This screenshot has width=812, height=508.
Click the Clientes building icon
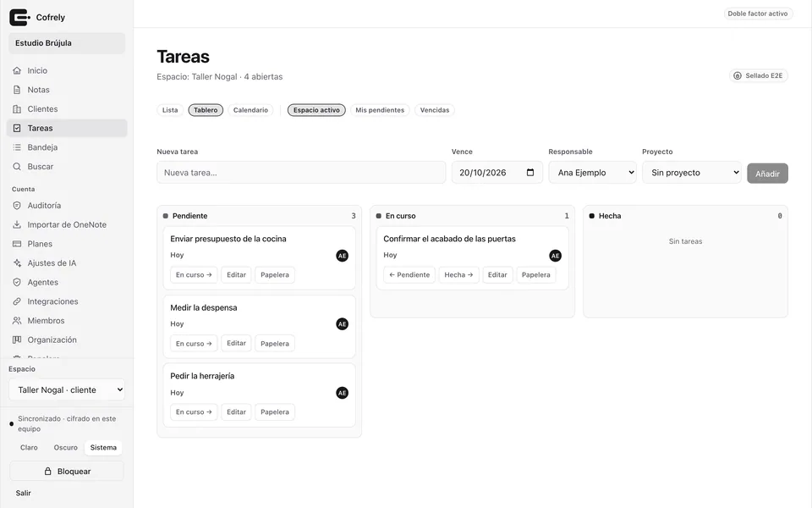(x=17, y=109)
